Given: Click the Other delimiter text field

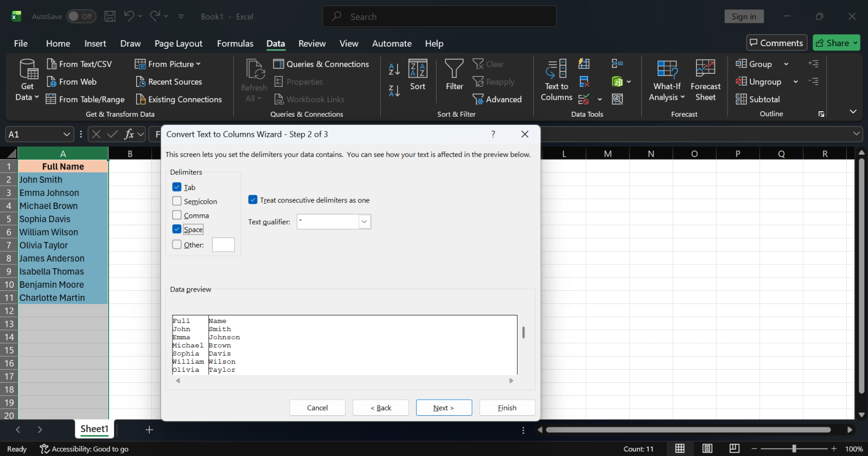Looking at the screenshot, I should click(x=224, y=244).
